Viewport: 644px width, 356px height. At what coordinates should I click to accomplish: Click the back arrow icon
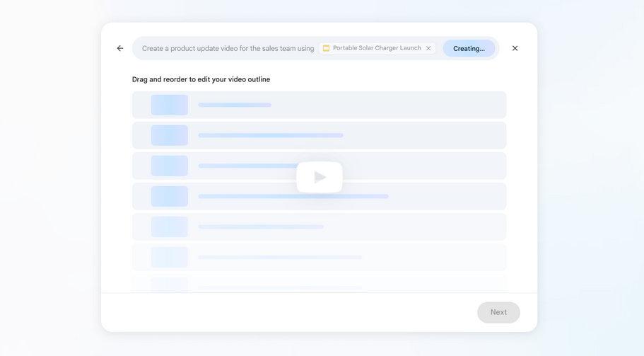pyautogui.click(x=120, y=48)
